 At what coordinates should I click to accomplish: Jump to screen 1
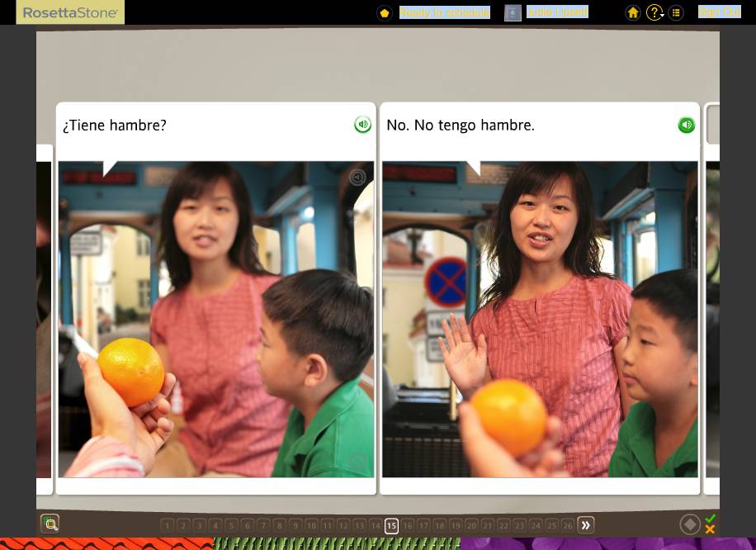click(x=167, y=525)
